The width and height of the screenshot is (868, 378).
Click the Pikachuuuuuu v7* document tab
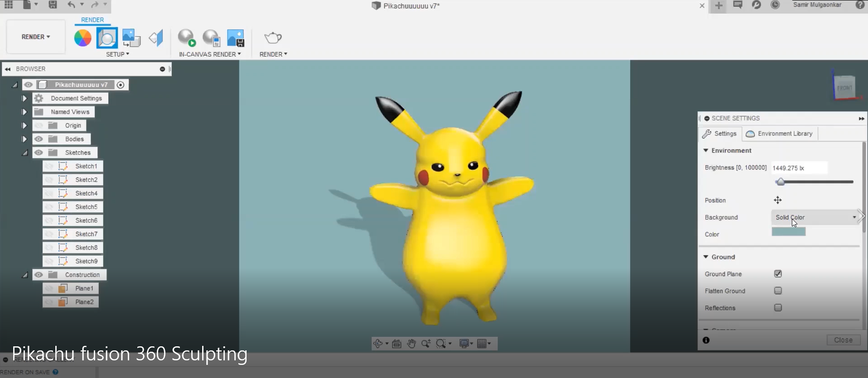406,6
